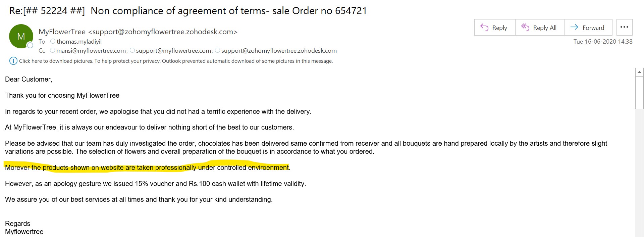
Task: Open the three-dots more actions menu
Action: click(x=624, y=27)
